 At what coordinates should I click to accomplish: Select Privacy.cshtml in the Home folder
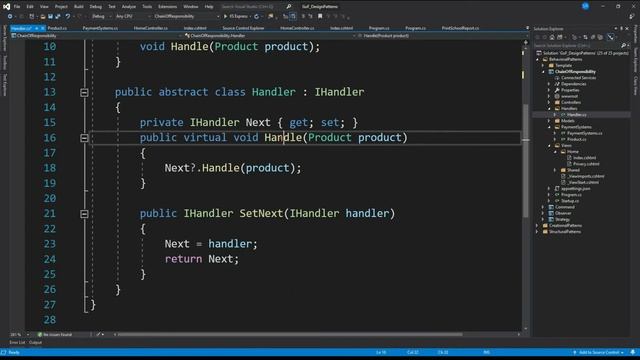[586, 164]
